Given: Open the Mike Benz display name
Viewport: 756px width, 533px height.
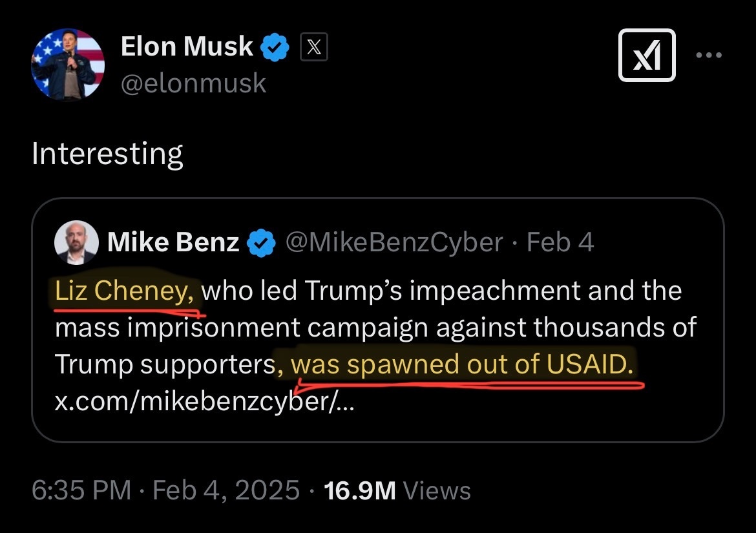Looking at the screenshot, I should (173, 242).
